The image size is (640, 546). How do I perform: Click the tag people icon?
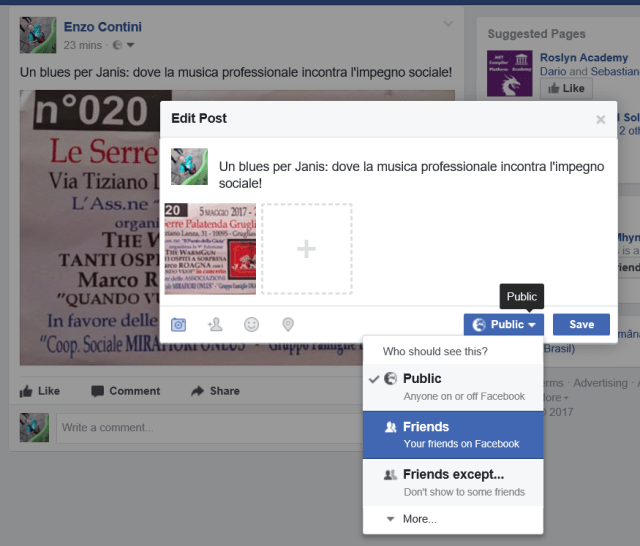click(x=215, y=325)
